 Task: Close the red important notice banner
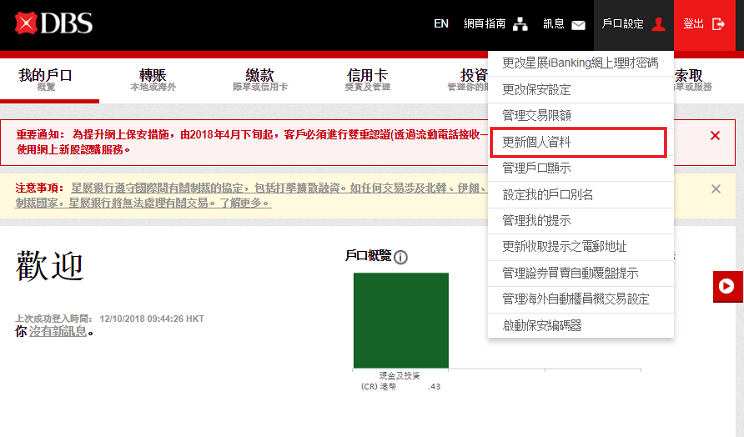click(x=715, y=135)
